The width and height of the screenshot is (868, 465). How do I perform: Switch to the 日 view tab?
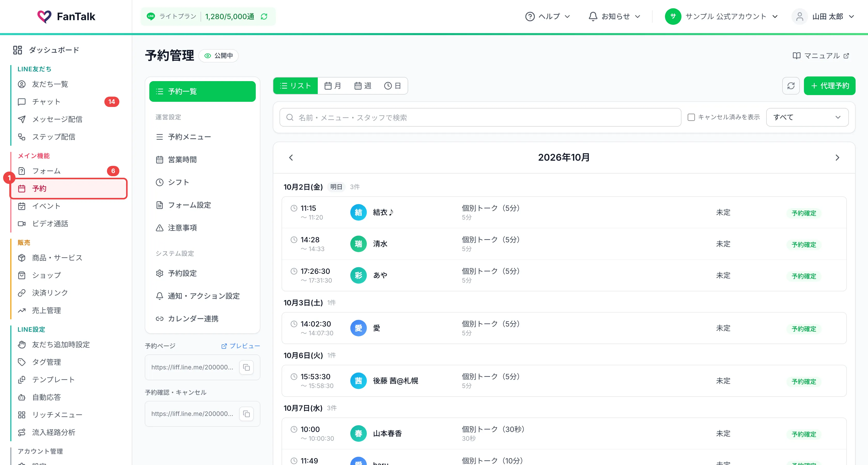pos(393,86)
